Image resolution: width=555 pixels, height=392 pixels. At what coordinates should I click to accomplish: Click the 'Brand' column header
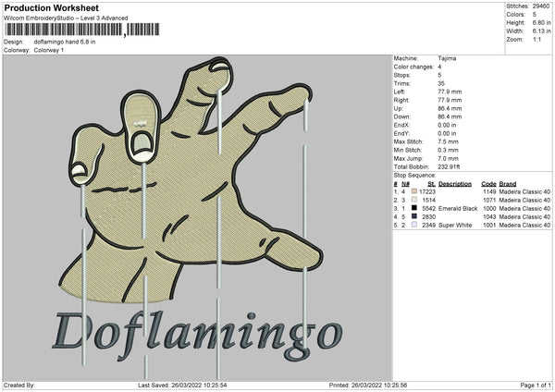[x=508, y=184]
